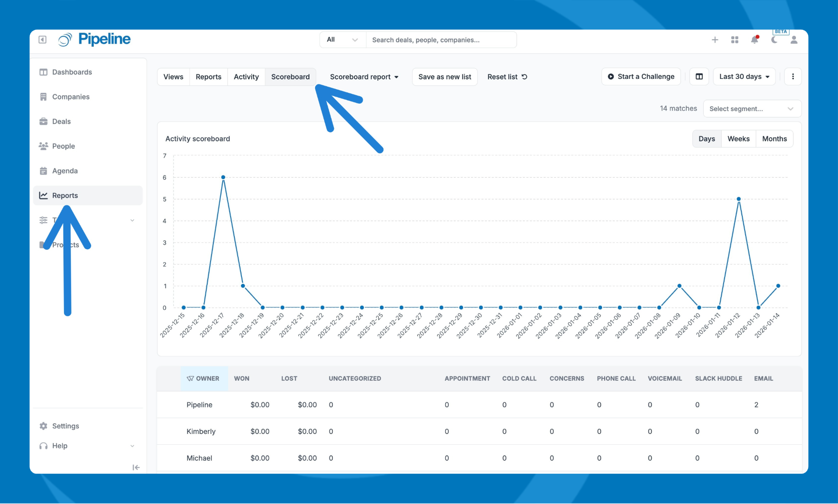Open Deals in the sidebar
838x504 pixels.
[x=61, y=121]
